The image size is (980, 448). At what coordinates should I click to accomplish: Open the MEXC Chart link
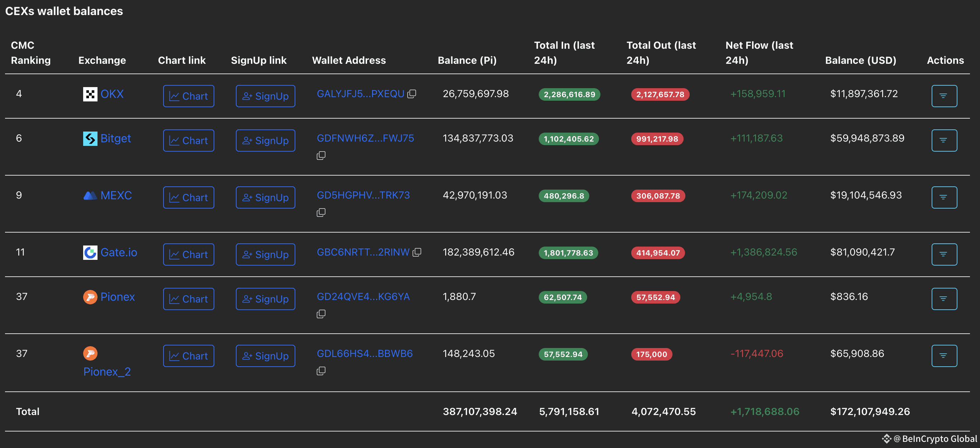[189, 197]
